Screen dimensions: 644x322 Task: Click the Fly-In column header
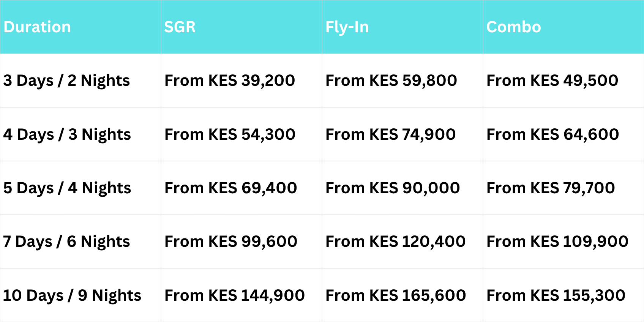(347, 27)
